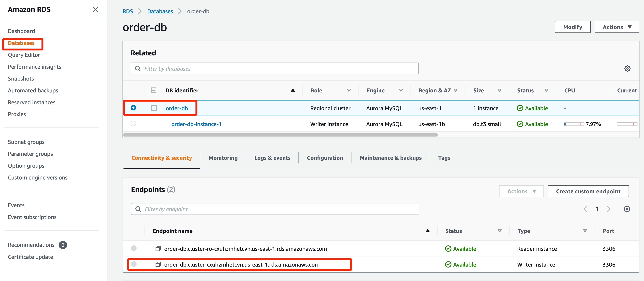Viewport: 644px width, 281px height.
Task: Open Dashboard in sidebar
Action: click(x=21, y=31)
